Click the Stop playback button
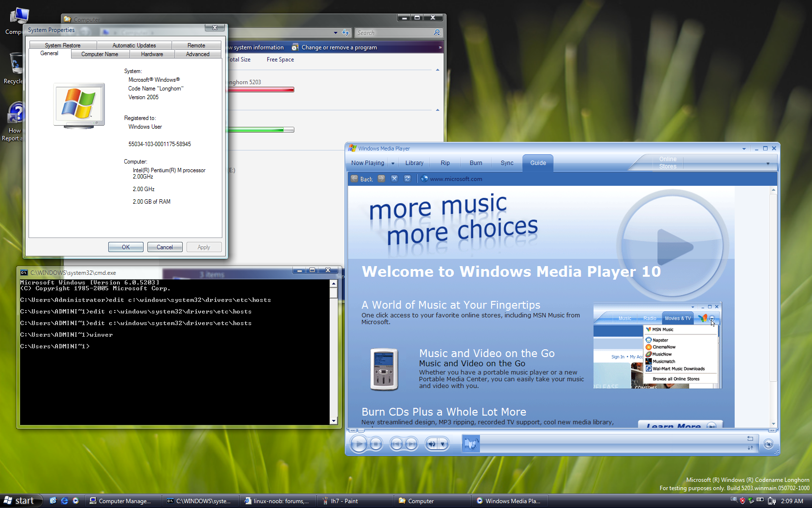 point(376,444)
